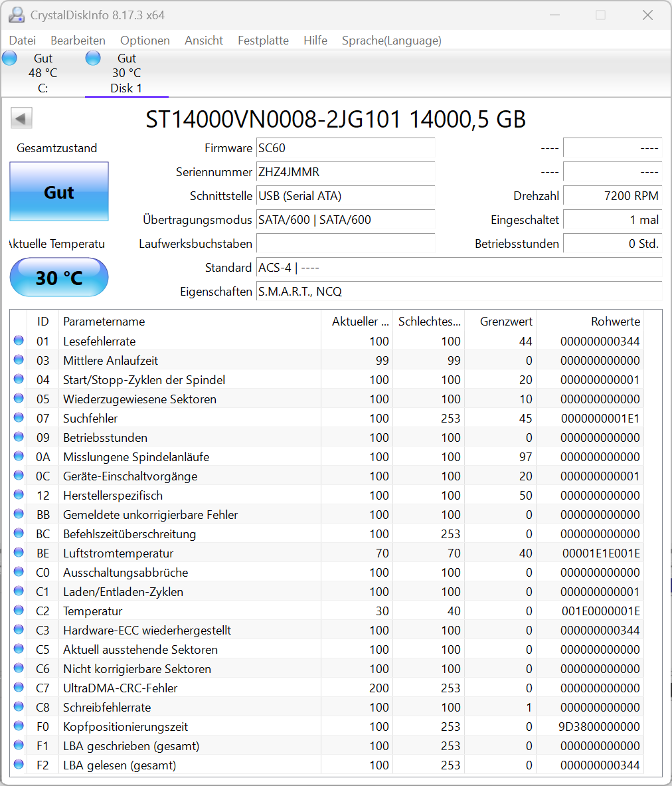Image resolution: width=672 pixels, height=786 pixels.
Task: Click the Rohwerte column header
Action: coord(590,322)
